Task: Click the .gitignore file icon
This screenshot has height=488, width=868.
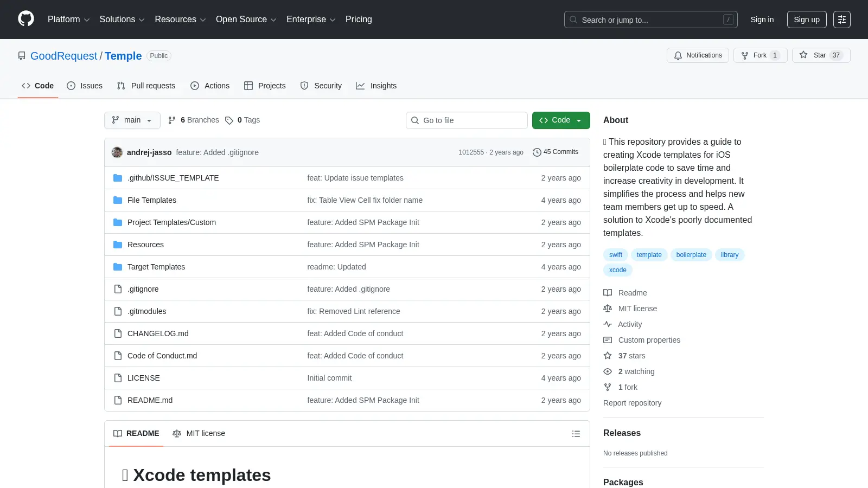Action: coord(118,289)
